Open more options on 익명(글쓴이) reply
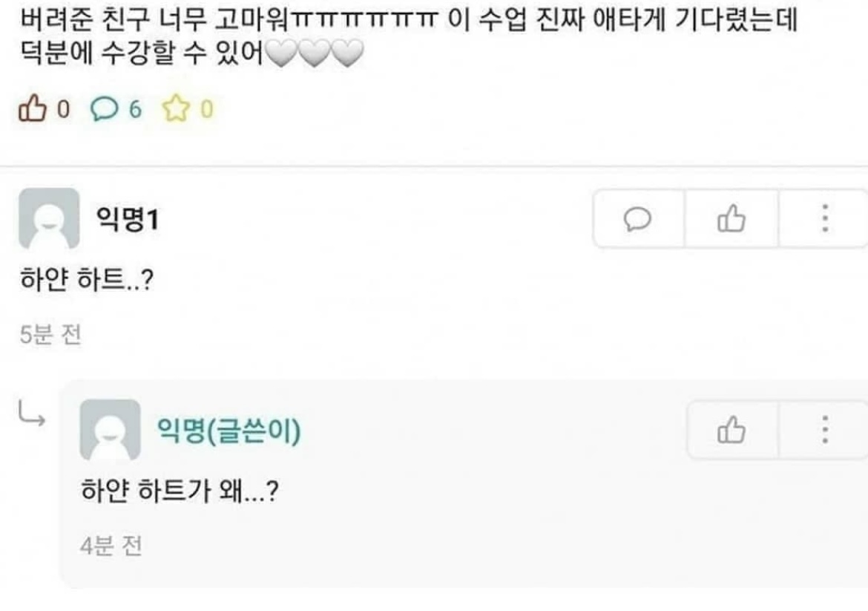This screenshot has width=868, height=611. click(x=824, y=430)
